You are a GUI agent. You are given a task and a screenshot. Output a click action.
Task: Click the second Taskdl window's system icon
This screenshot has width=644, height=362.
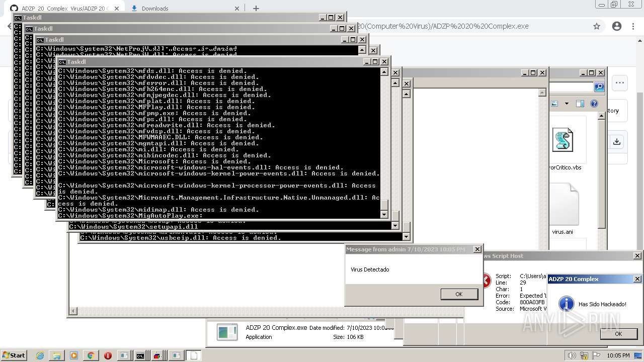29,29
